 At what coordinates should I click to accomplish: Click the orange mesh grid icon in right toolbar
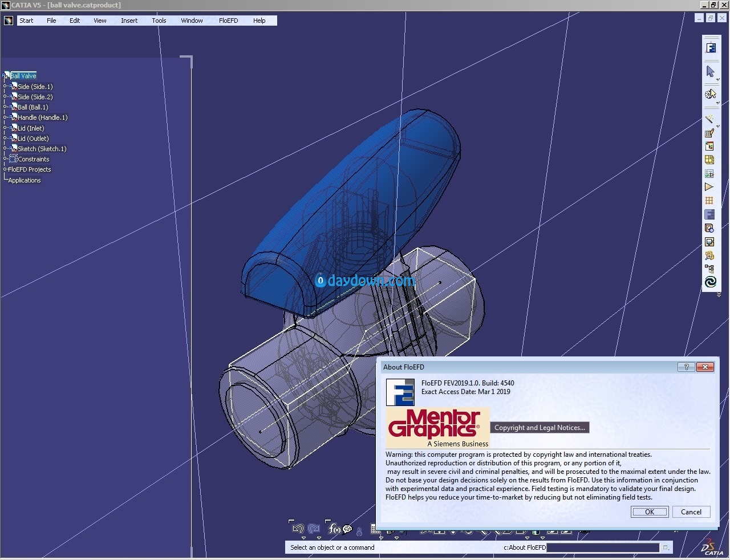709,201
